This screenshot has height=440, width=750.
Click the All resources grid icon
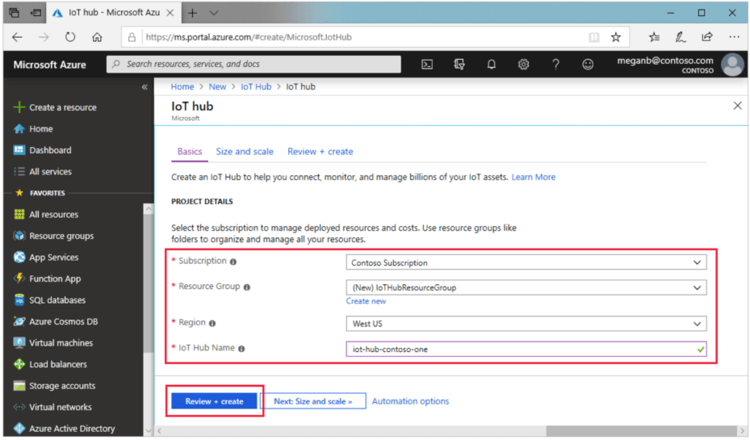point(19,214)
